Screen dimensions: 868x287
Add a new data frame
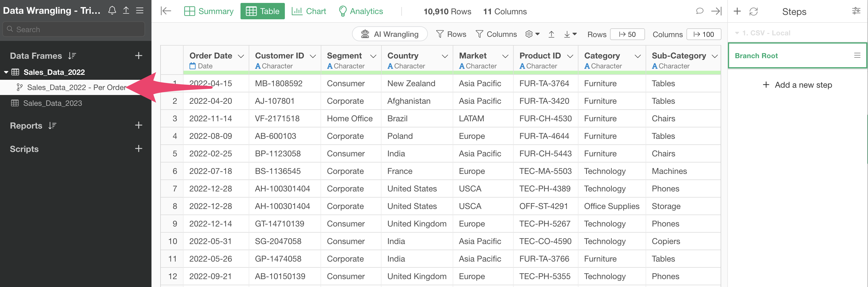tap(139, 56)
